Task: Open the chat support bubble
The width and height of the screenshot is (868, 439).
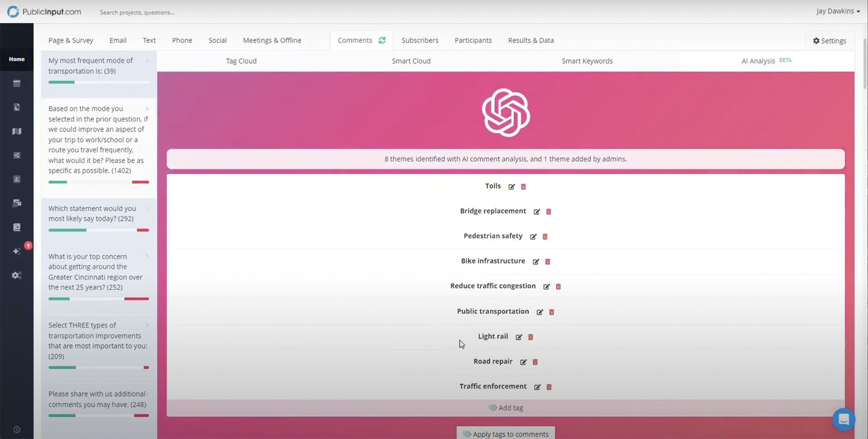Action: (844, 419)
